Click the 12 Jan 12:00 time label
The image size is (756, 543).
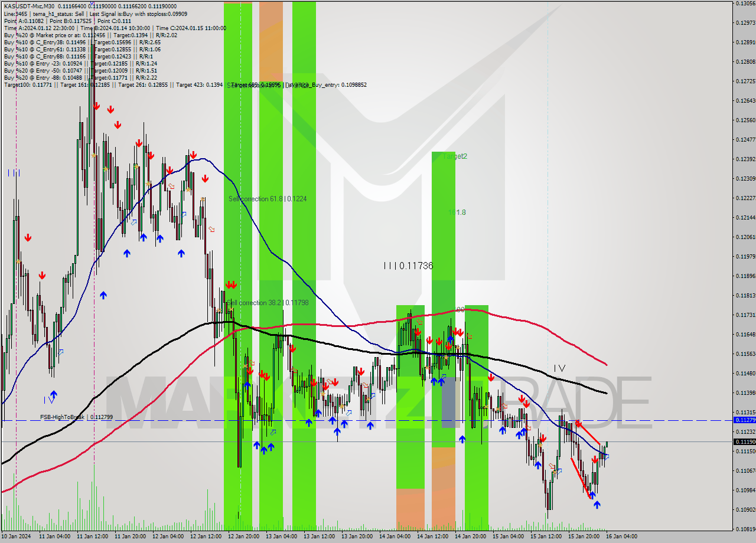click(206, 537)
